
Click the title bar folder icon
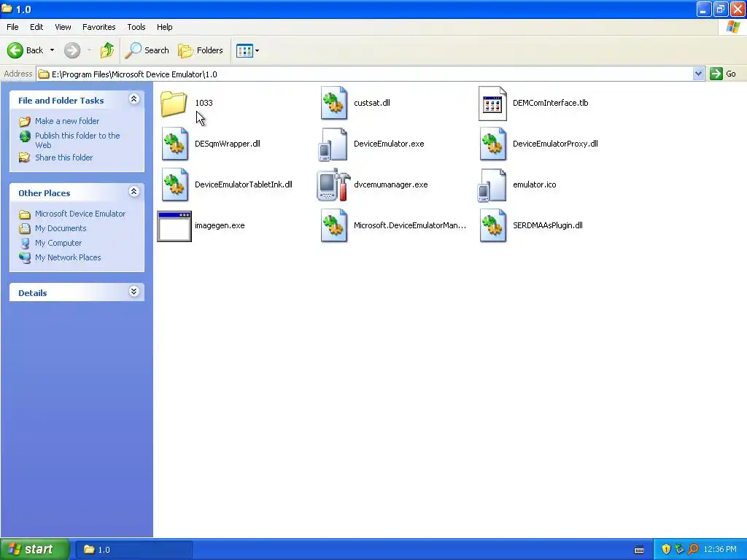coord(7,9)
